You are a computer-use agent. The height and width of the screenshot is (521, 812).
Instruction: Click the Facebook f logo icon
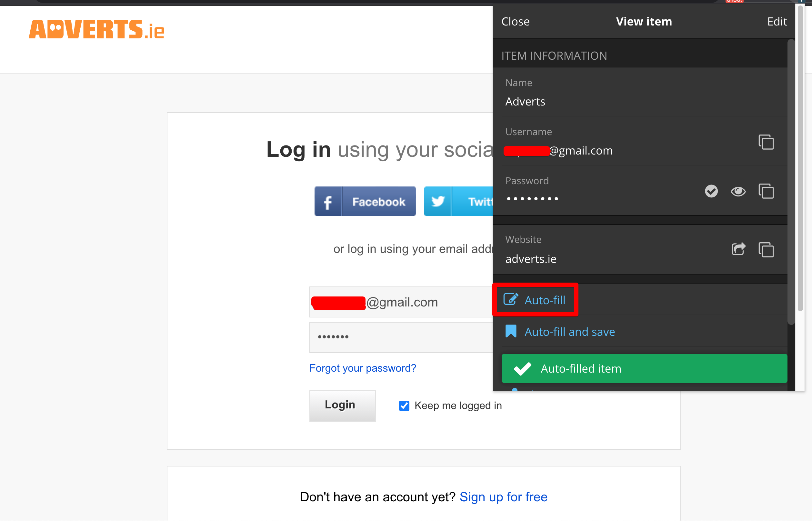pyautogui.click(x=327, y=202)
